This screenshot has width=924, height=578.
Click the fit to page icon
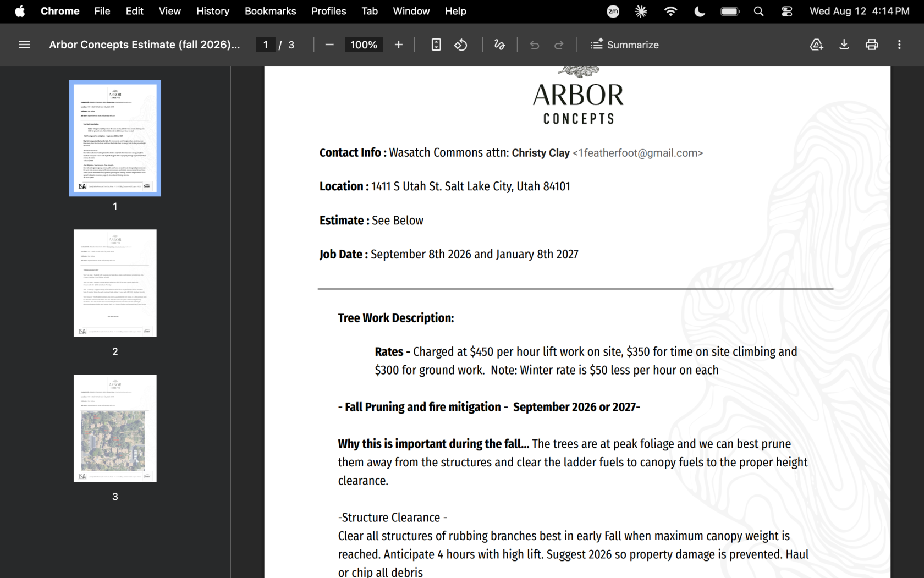tap(436, 45)
